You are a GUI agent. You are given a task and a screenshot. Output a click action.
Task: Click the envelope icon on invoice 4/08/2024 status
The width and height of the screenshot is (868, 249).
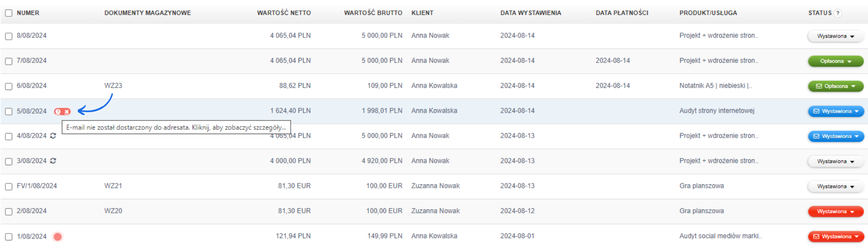pos(816,136)
